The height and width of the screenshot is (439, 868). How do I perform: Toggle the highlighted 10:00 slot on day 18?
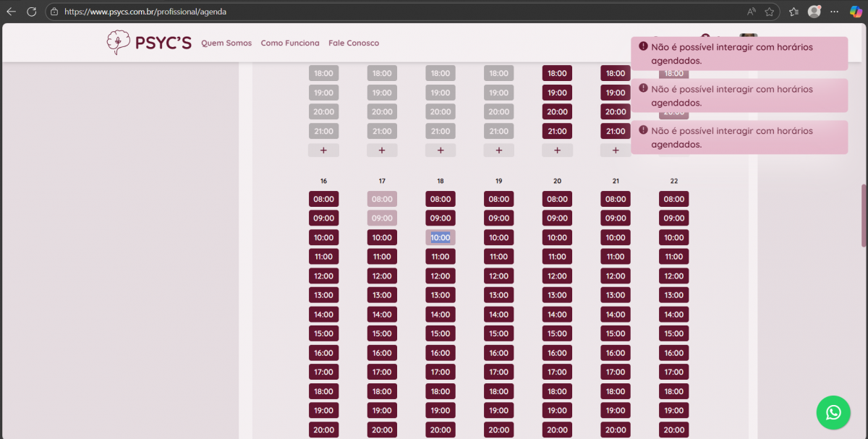(441, 237)
